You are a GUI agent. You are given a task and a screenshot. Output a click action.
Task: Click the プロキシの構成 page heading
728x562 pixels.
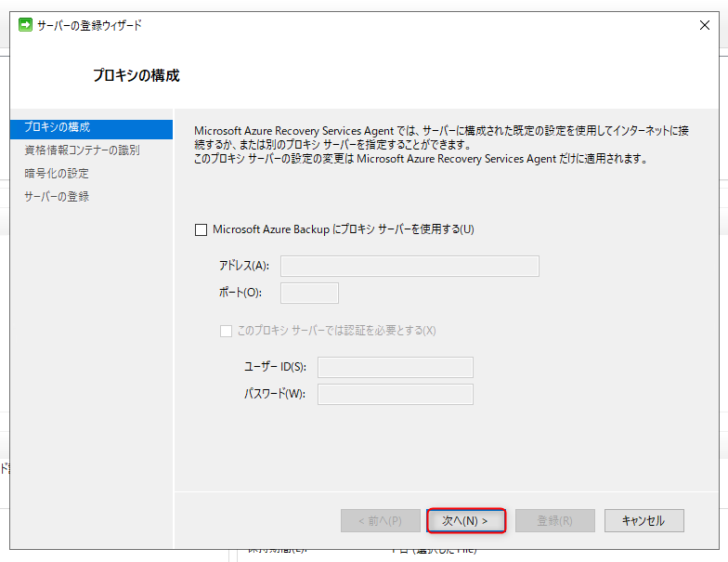coord(136,75)
